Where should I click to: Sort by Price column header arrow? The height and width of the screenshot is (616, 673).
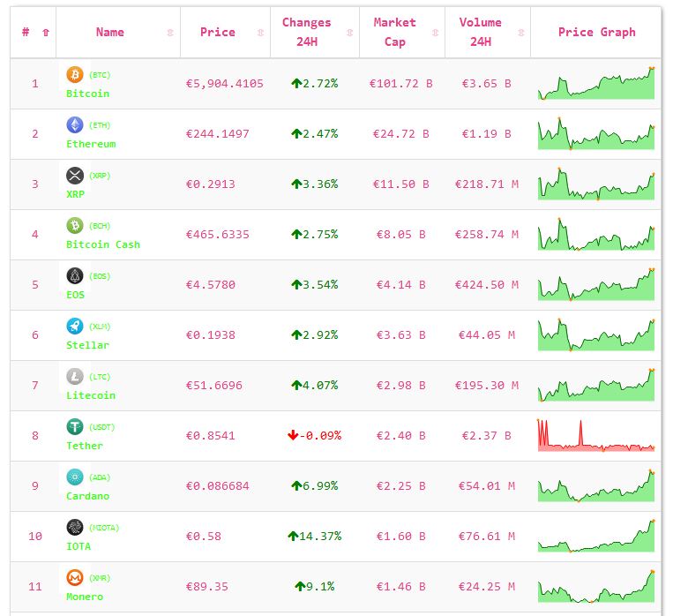[x=260, y=33]
